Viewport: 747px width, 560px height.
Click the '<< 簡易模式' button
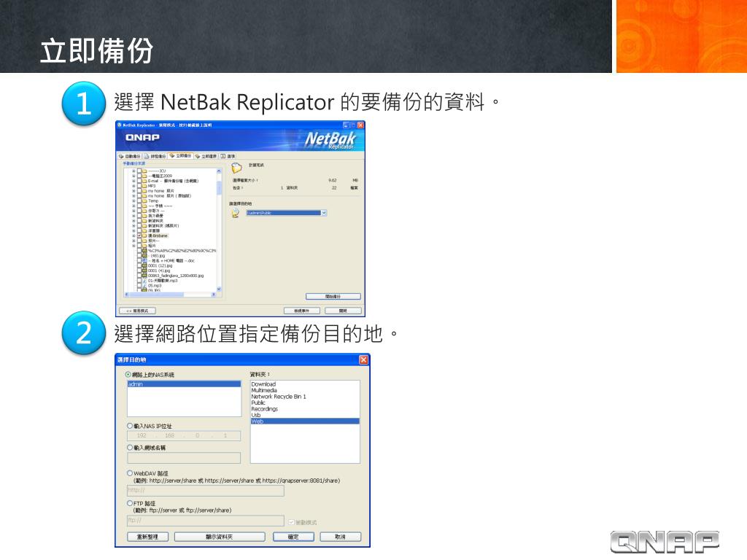tap(137, 311)
